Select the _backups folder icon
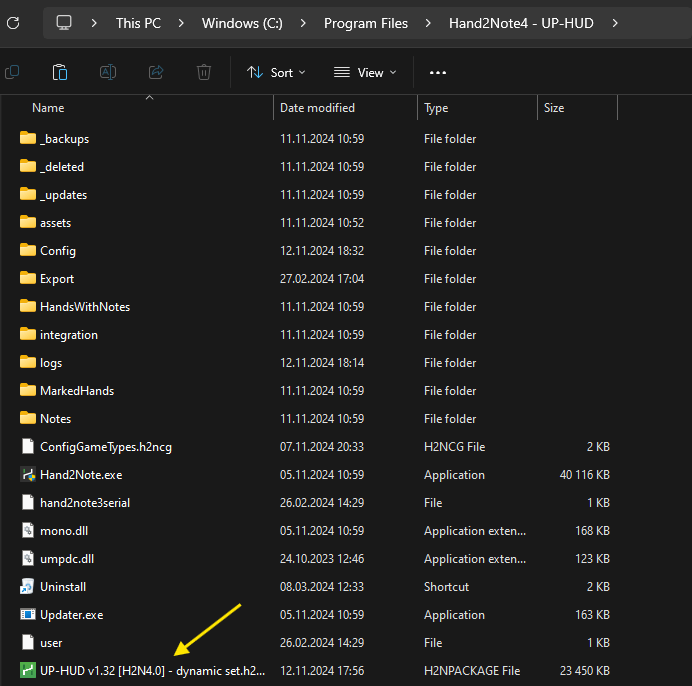This screenshot has height=686, width=692. pos(28,138)
